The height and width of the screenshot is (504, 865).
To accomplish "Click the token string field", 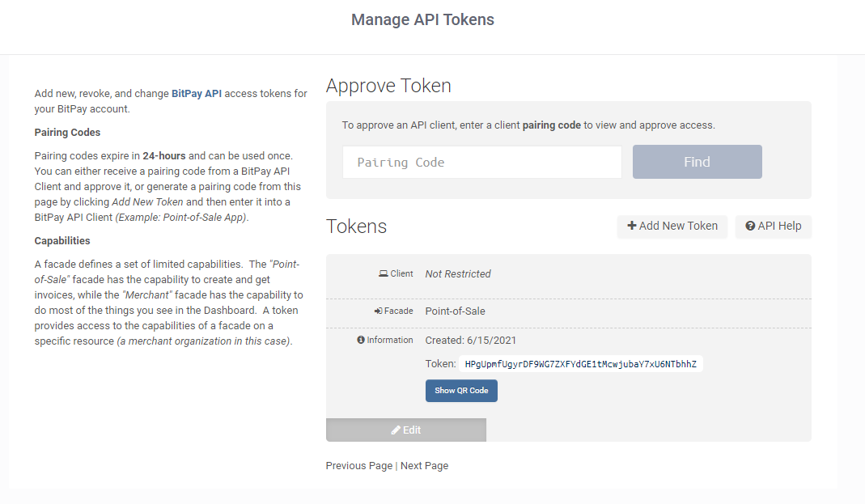I will (580, 364).
